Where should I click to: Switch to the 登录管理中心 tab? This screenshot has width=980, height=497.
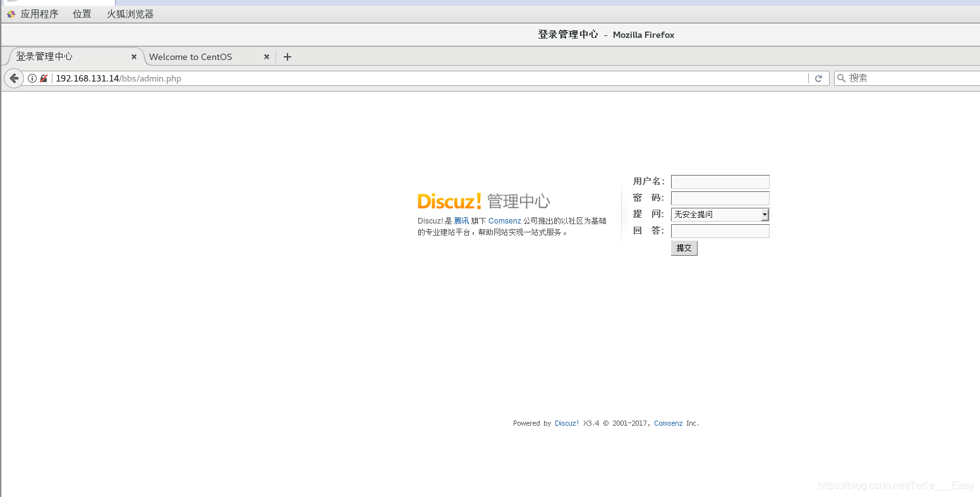pyautogui.click(x=73, y=57)
